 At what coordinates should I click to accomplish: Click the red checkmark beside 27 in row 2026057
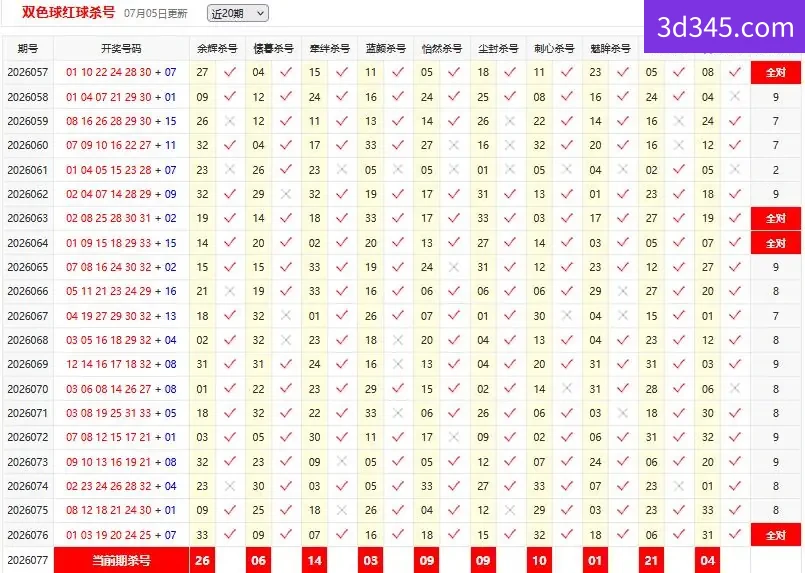coord(230,72)
